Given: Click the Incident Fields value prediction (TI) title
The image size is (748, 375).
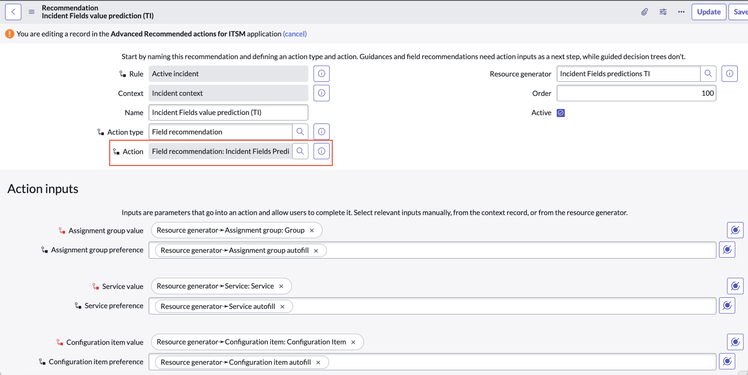Looking at the screenshot, I should click(98, 16).
